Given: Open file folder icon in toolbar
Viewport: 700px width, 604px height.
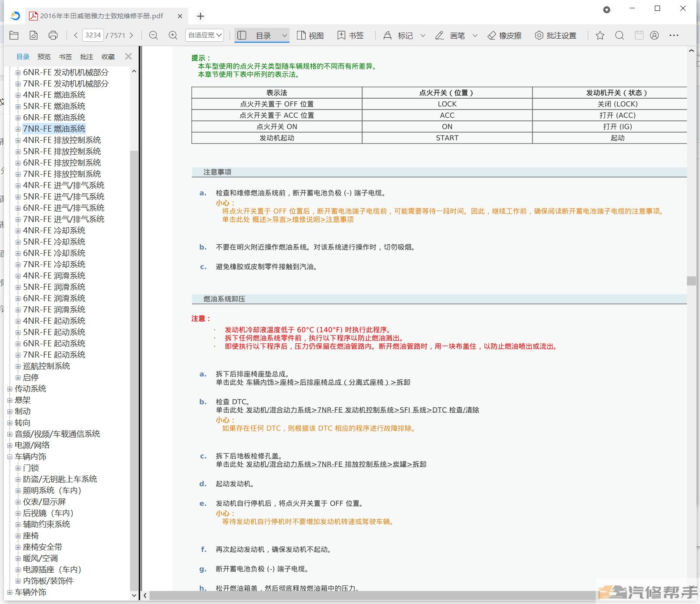Looking at the screenshot, I should [14, 35].
